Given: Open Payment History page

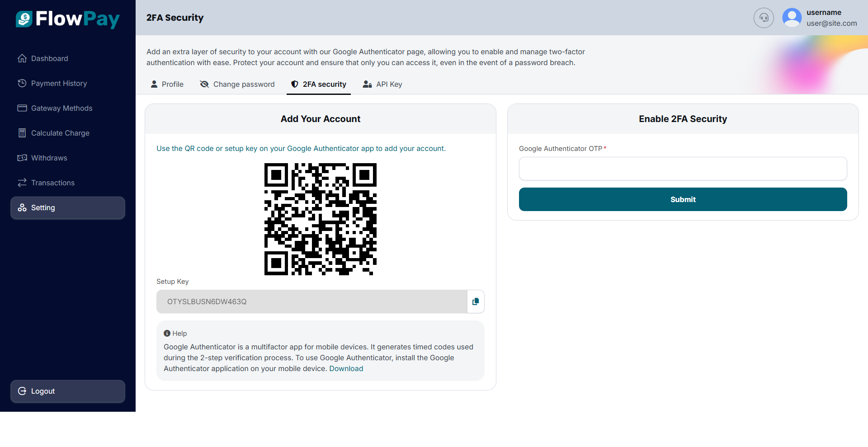Looking at the screenshot, I should click(59, 83).
